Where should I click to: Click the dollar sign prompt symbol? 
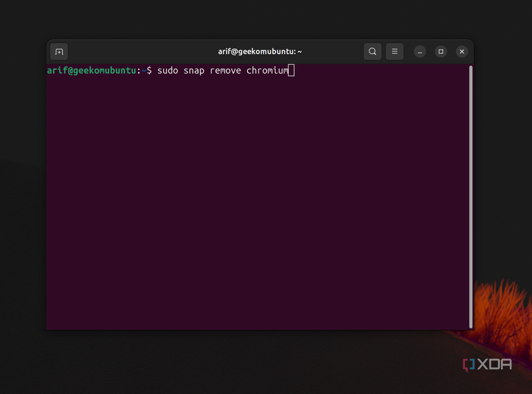(148, 70)
